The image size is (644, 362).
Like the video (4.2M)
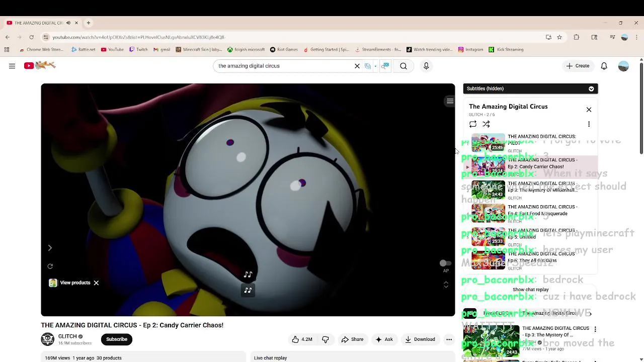pos(302,339)
